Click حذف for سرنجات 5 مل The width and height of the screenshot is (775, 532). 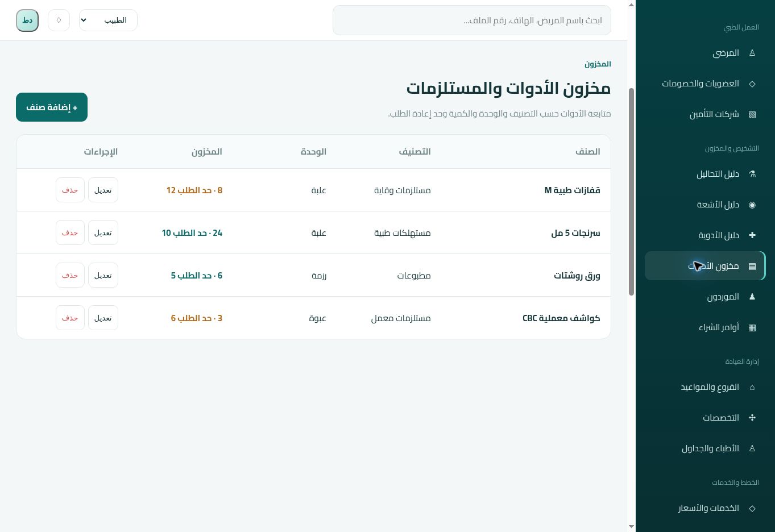pos(70,232)
